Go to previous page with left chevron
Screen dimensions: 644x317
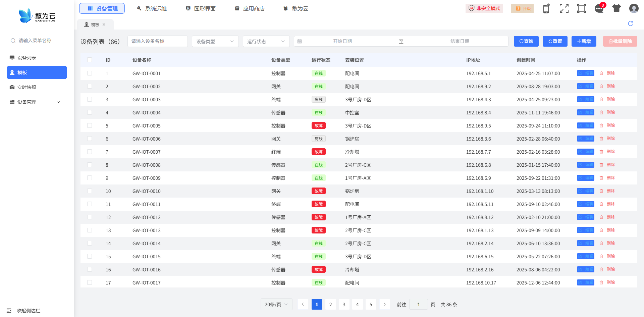[303, 304]
